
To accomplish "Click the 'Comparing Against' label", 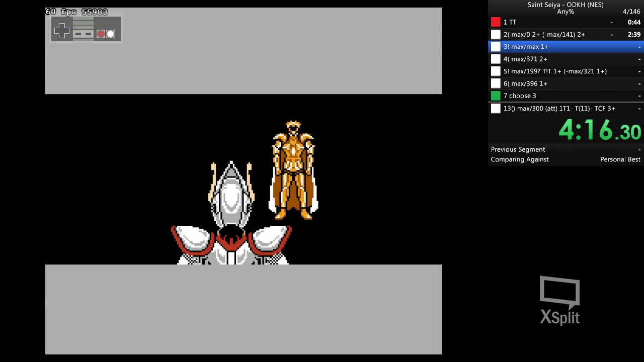I will click(520, 159).
